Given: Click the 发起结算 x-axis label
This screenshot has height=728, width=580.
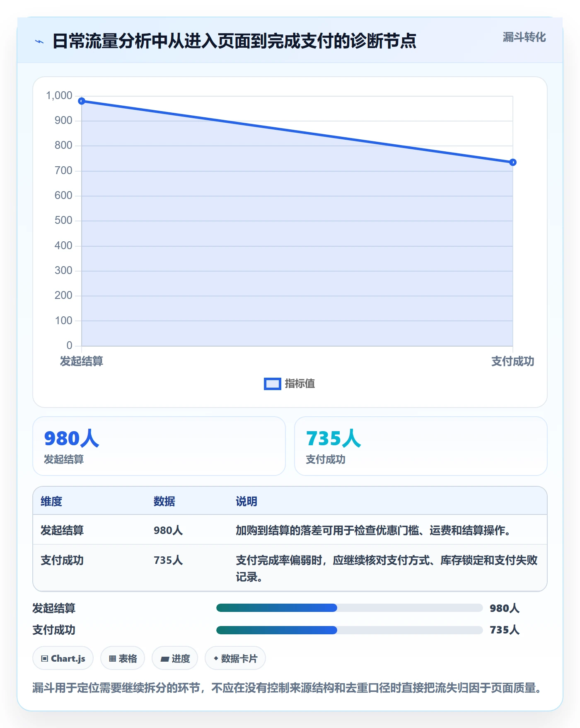Looking at the screenshot, I should coord(82,362).
